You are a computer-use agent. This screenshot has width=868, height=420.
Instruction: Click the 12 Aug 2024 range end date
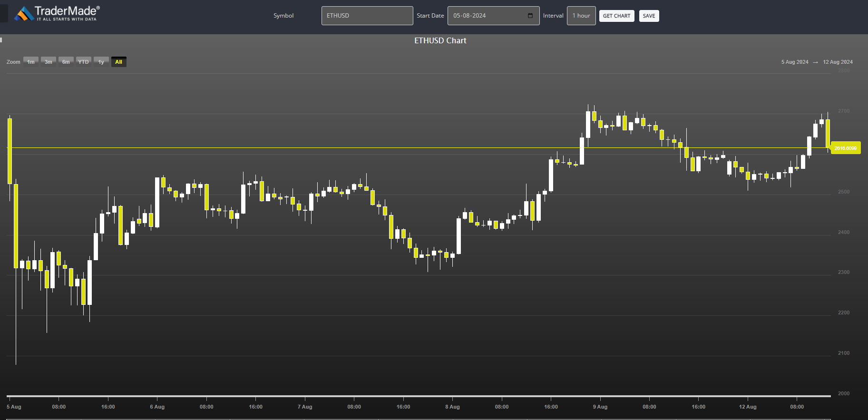838,62
